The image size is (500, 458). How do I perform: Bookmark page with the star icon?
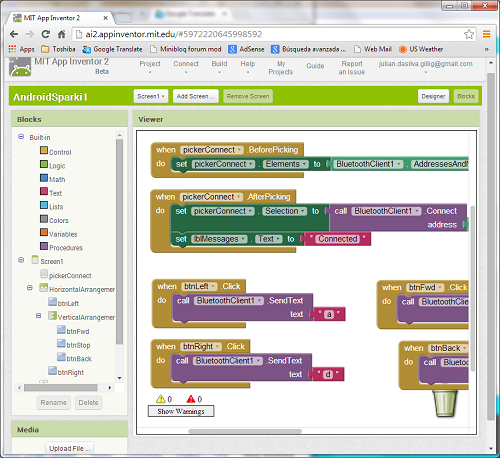pos(469,34)
